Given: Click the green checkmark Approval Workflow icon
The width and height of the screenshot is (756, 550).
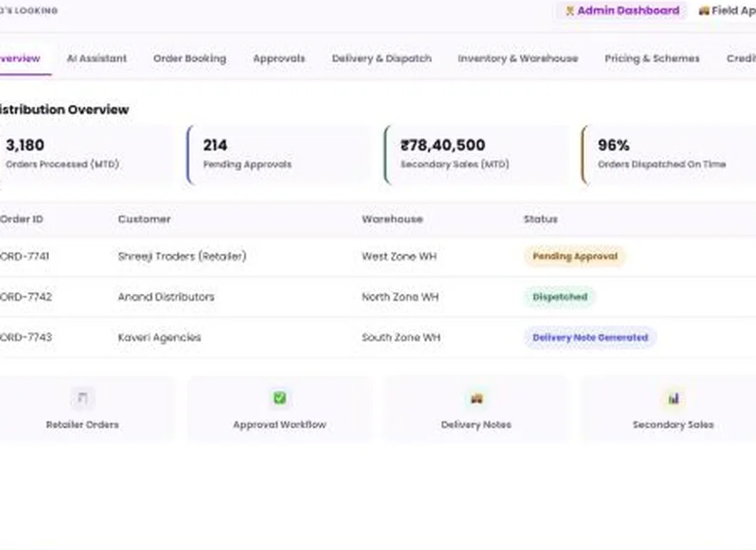Looking at the screenshot, I should pos(280,398).
